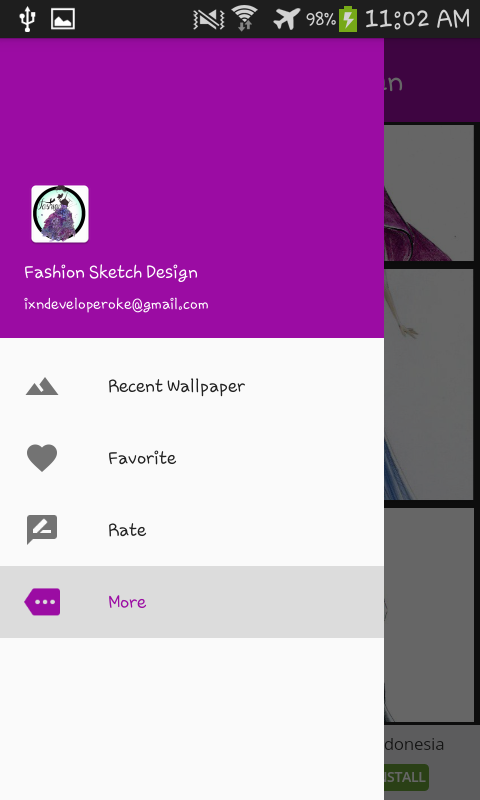Tap the partially visible green INSTALL button
Screen dimensions: 480x800
tap(406, 777)
